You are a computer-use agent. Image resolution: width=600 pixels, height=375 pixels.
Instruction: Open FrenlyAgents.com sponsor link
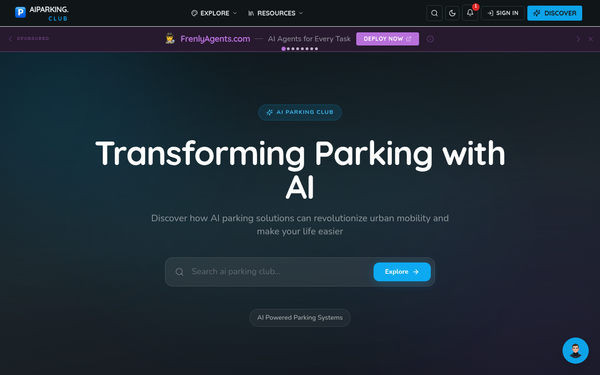(x=215, y=39)
